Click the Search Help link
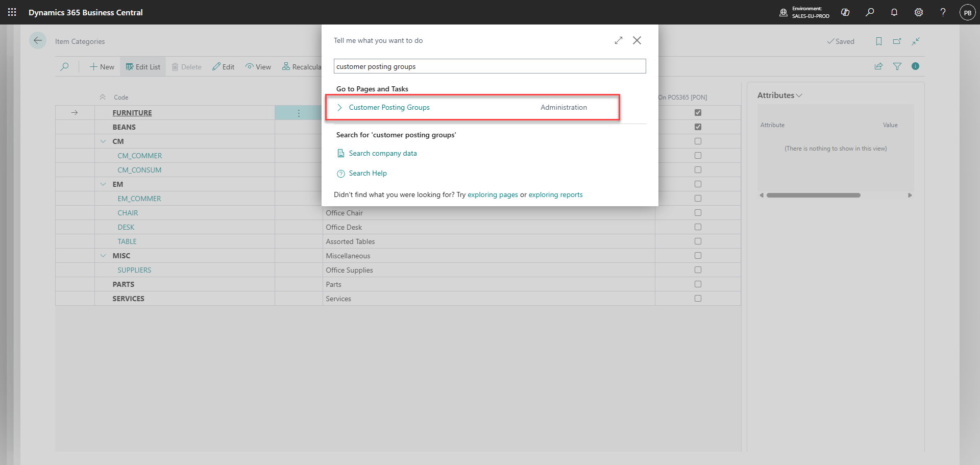This screenshot has height=465, width=980. click(368, 174)
